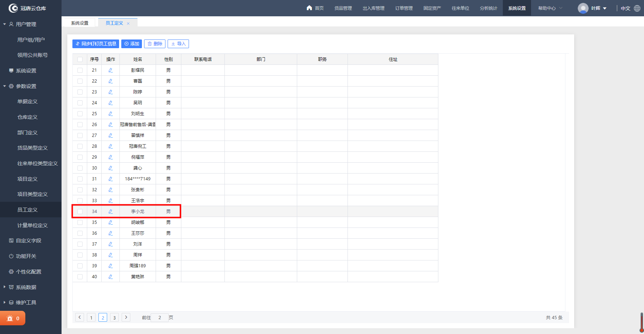
Task: Click the name cell 黄艳琳
Action: (138, 277)
